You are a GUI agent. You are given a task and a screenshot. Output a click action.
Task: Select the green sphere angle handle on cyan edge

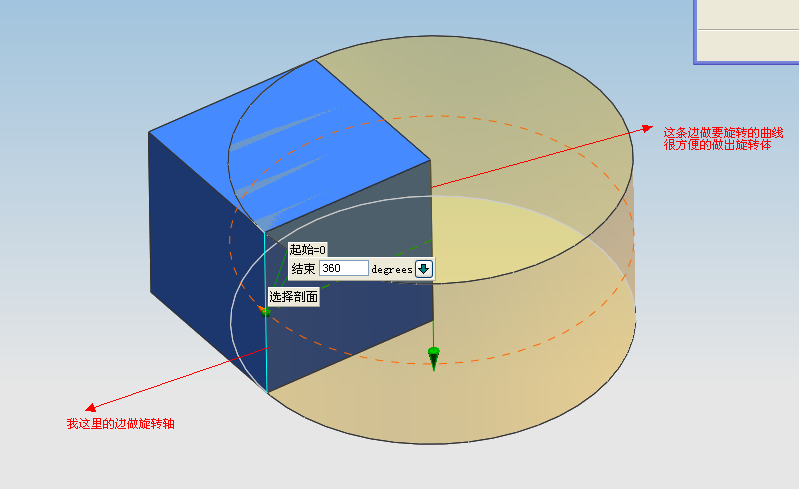265,312
